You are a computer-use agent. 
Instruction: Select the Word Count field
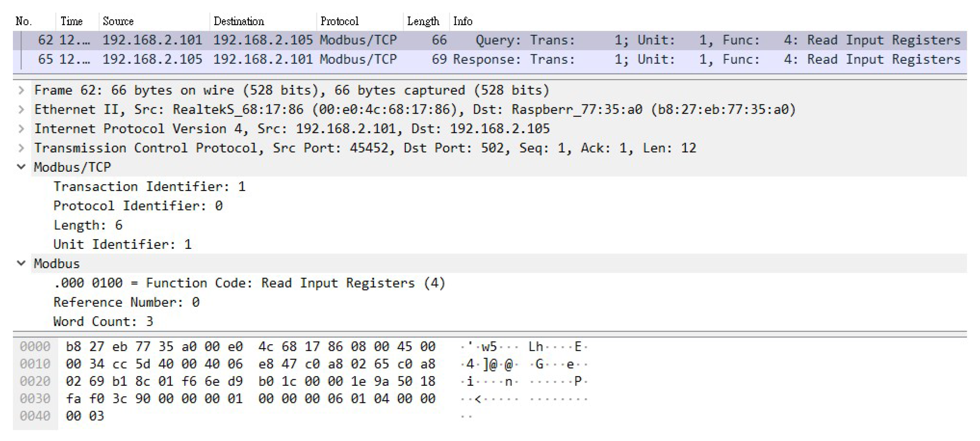[x=103, y=321]
